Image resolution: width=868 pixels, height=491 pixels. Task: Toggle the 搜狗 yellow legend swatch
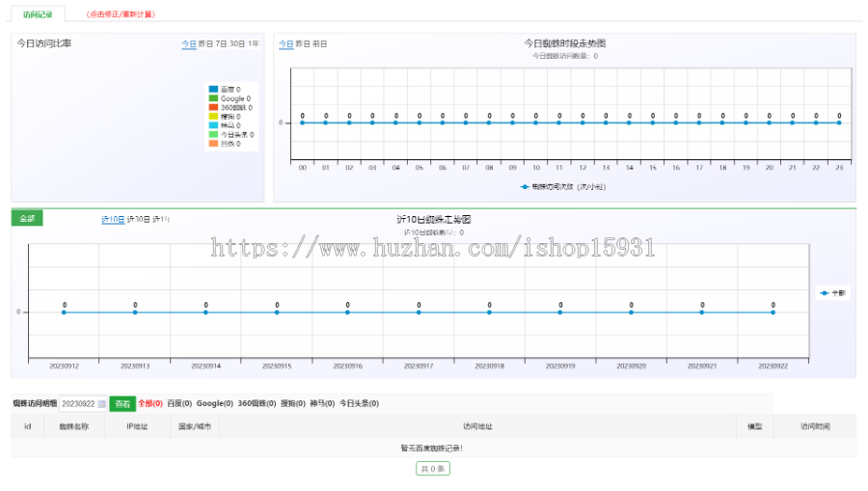[213, 117]
